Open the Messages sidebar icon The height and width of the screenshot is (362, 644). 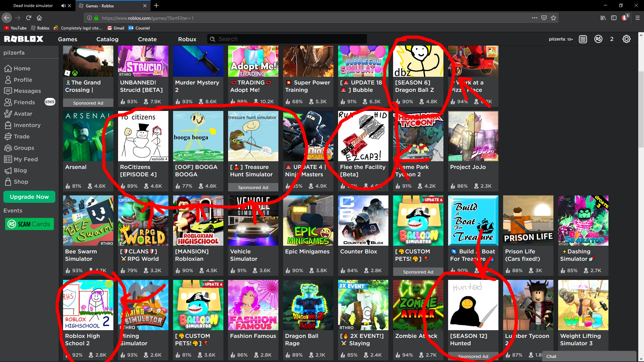click(8, 91)
